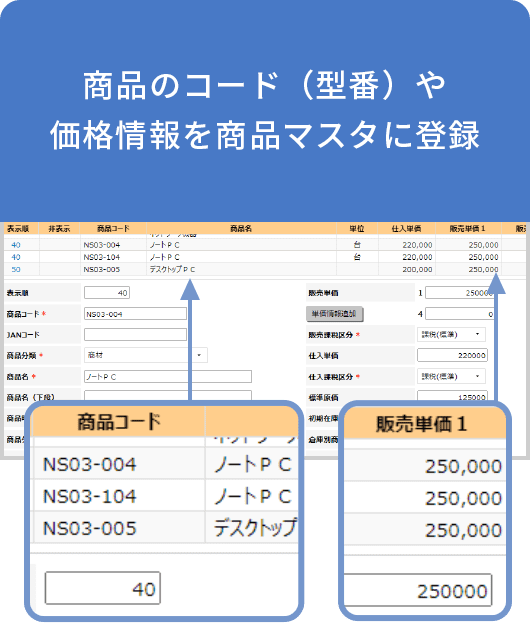Open the row link 50 for NS03-005
This screenshot has height=623, width=530.
(x=16, y=269)
